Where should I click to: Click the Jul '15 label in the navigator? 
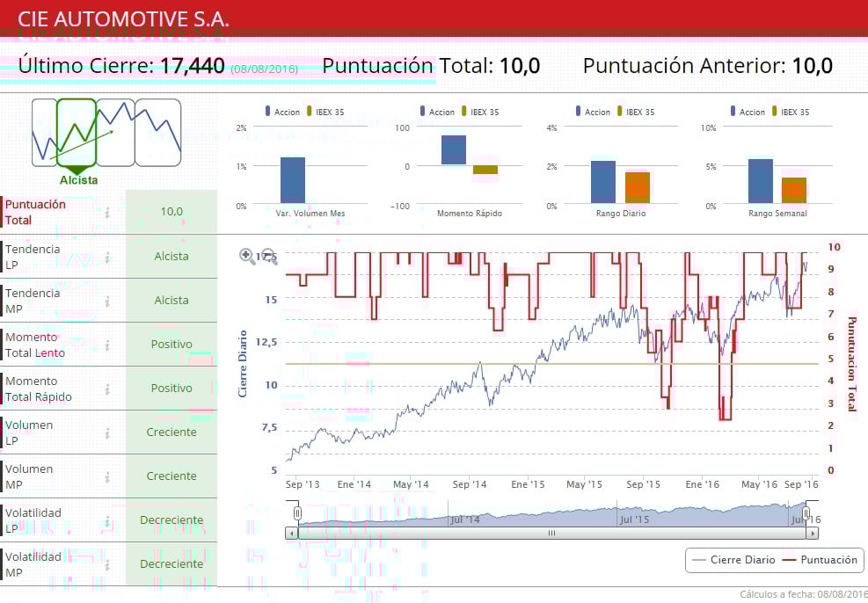(x=634, y=519)
